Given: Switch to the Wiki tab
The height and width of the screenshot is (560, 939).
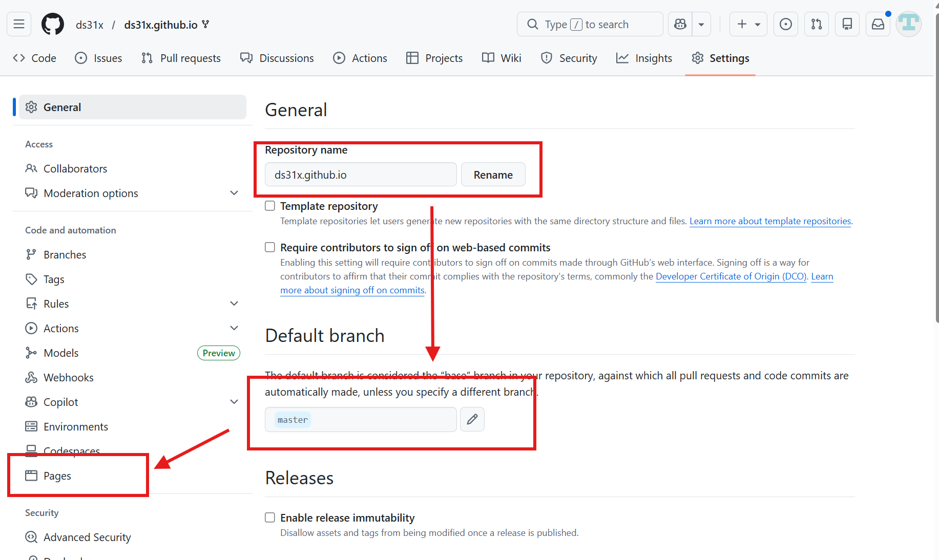Looking at the screenshot, I should tap(502, 58).
